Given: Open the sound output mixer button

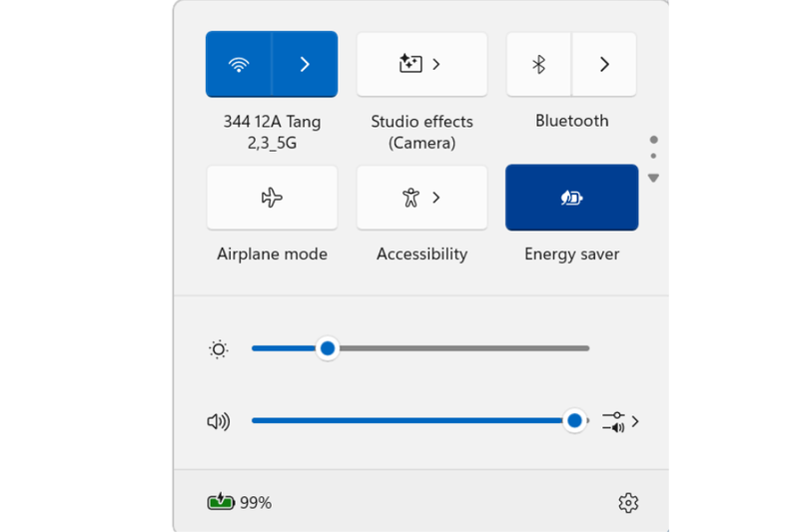Looking at the screenshot, I should click(620, 421).
